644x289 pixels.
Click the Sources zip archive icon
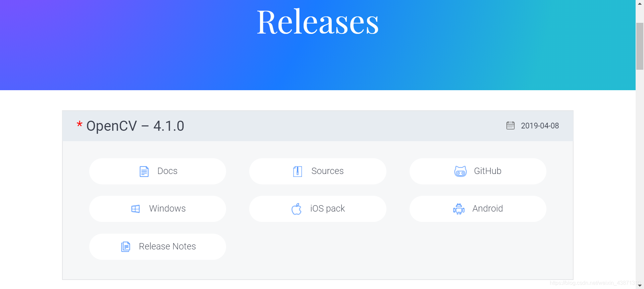pyautogui.click(x=298, y=171)
